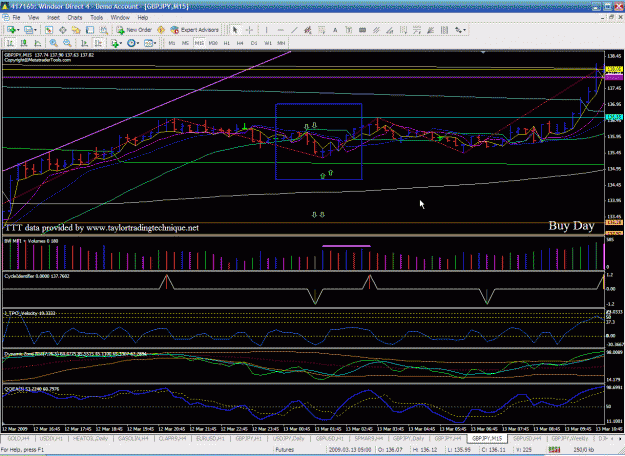Expand the Profiles dropdown arrow

[35, 30]
